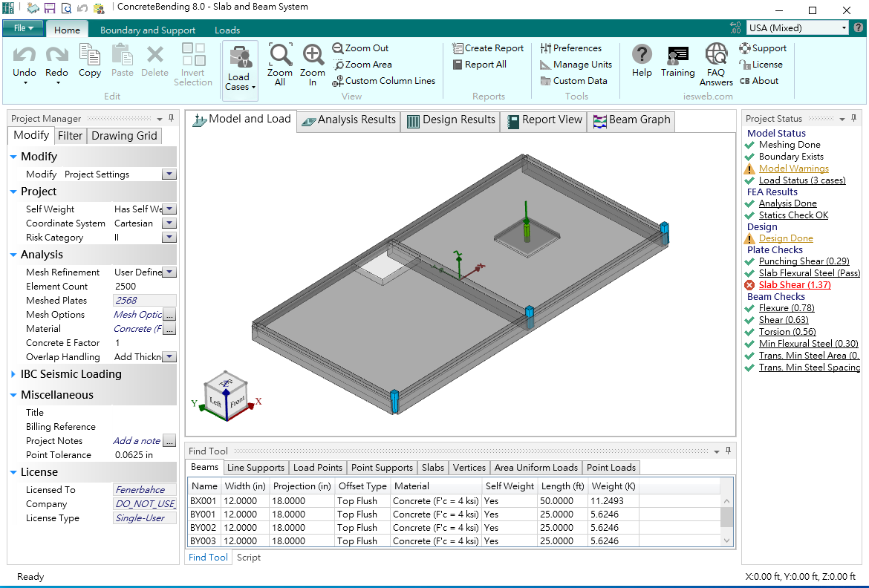Open the Self Weight dropdown
869x588 pixels.
[x=169, y=209]
